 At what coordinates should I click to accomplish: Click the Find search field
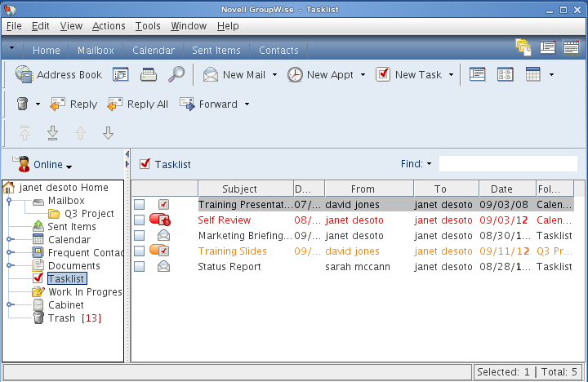(x=508, y=164)
